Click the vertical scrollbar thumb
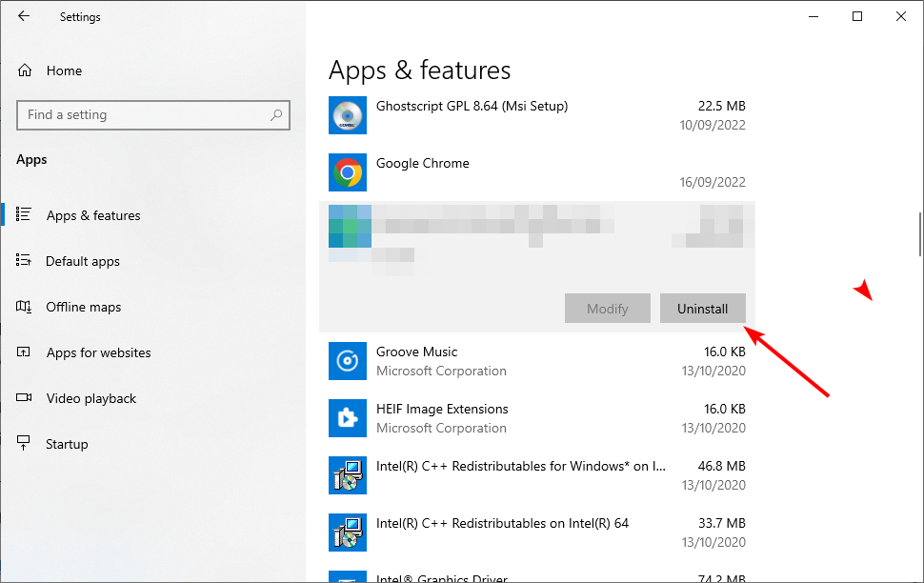 [920, 234]
